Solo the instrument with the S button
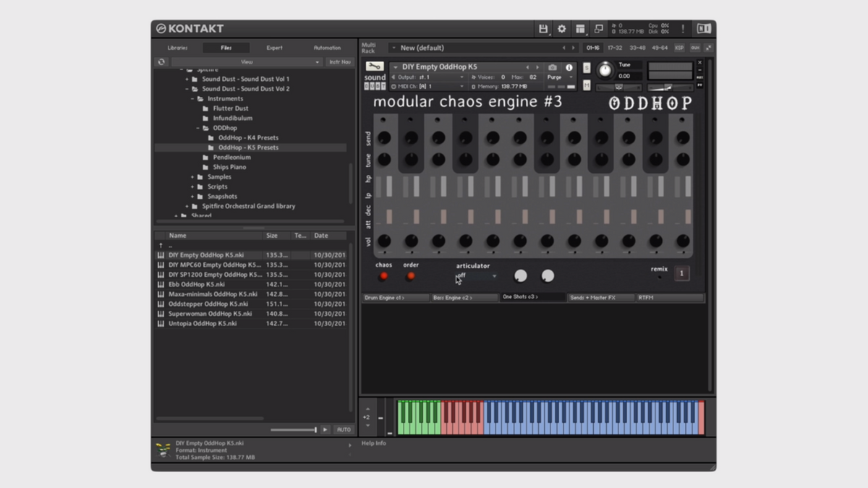The width and height of the screenshot is (868, 488). tap(587, 68)
